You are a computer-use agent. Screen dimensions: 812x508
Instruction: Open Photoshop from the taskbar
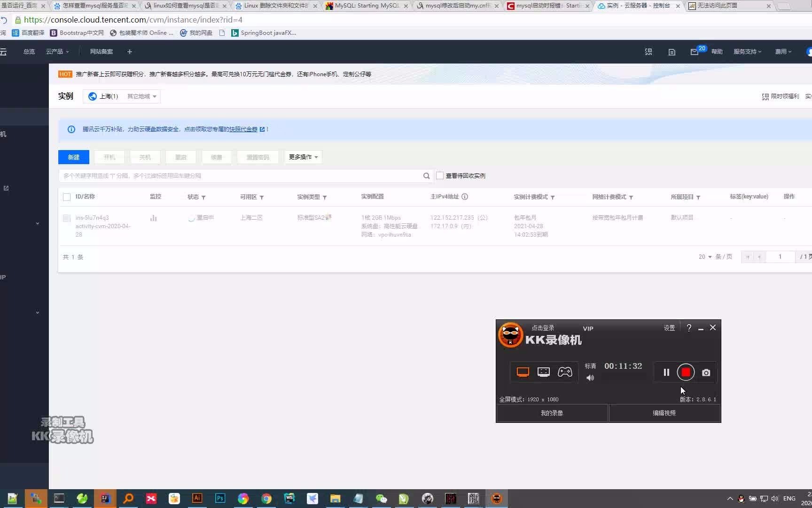tap(220, 499)
